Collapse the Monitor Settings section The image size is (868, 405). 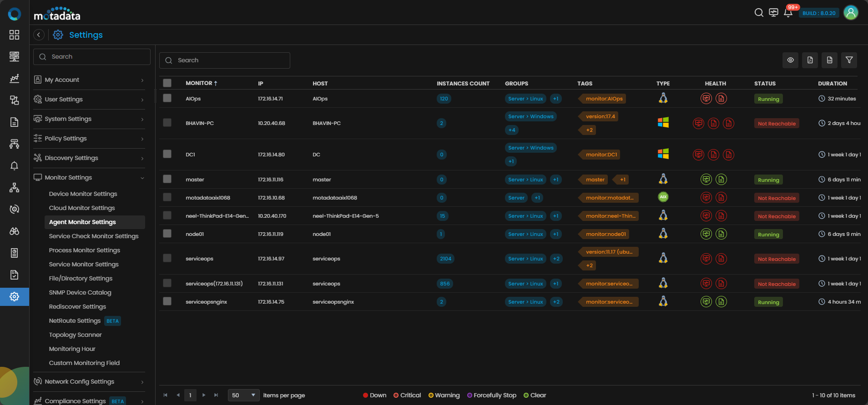point(89,178)
